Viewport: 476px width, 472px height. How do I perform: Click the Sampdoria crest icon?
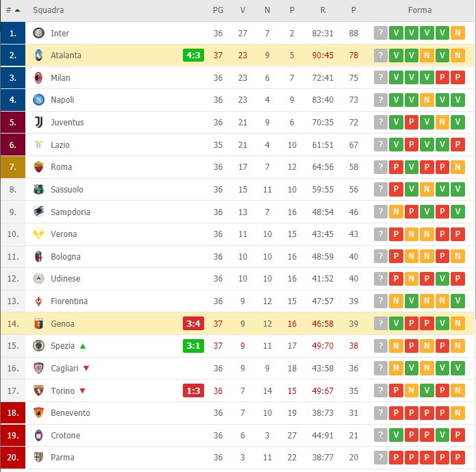(38, 212)
